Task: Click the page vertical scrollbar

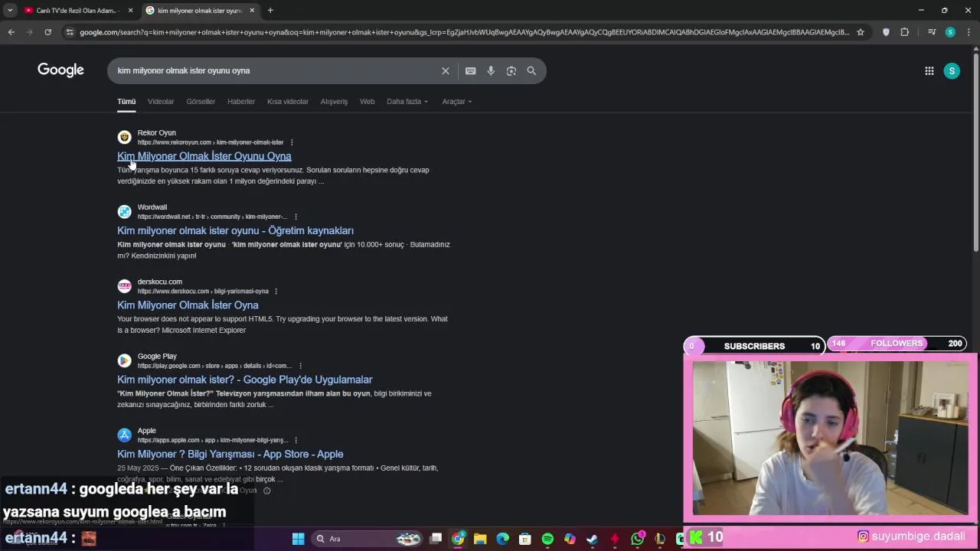Action: (975, 153)
